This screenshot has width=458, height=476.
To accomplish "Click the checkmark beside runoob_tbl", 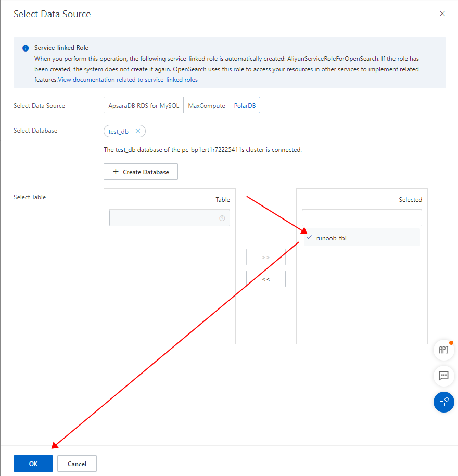I will click(309, 237).
